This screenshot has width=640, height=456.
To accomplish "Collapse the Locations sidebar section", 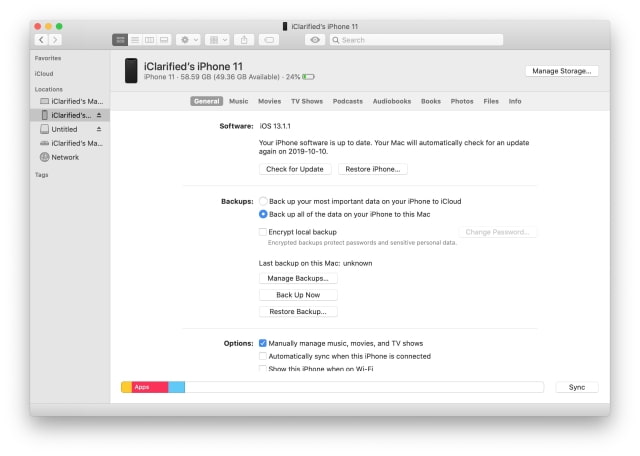I will [x=49, y=89].
